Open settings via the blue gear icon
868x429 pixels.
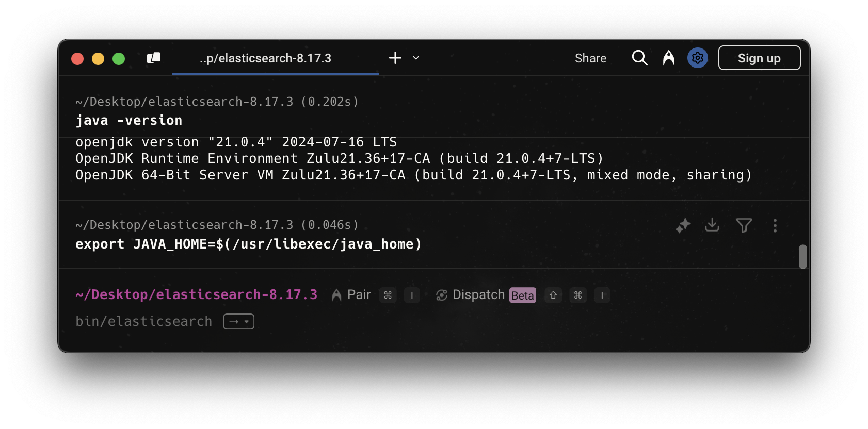pyautogui.click(x=697, y=58)
